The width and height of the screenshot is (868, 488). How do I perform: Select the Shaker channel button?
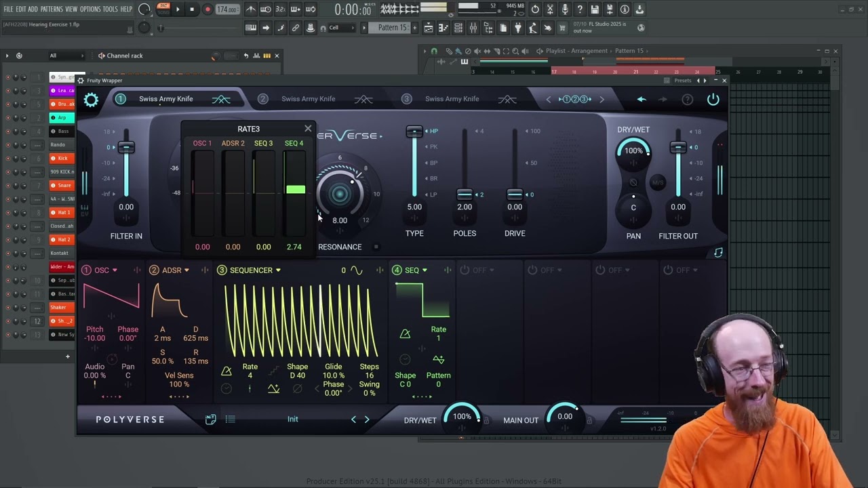point(62,307)
